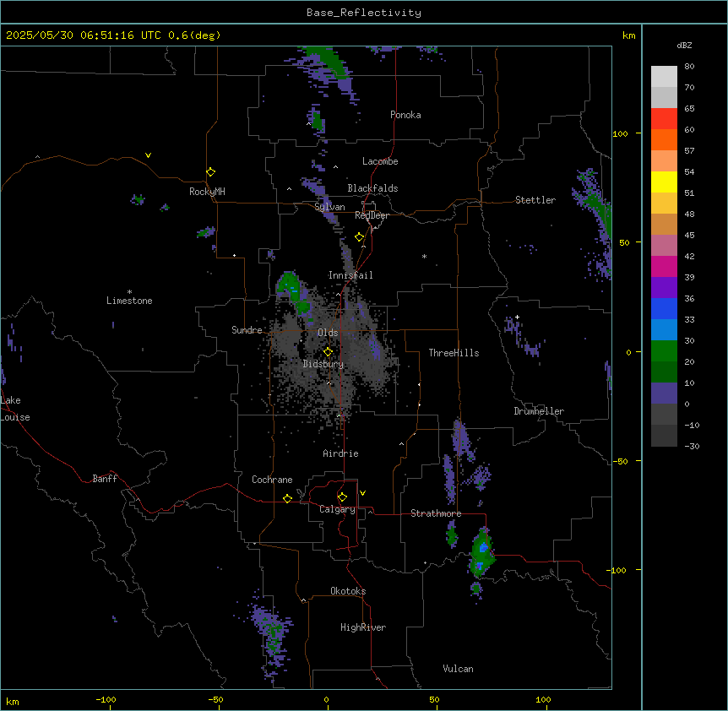Click the purple 39–36 dBZ legend swatch

(x=664, y=287)
